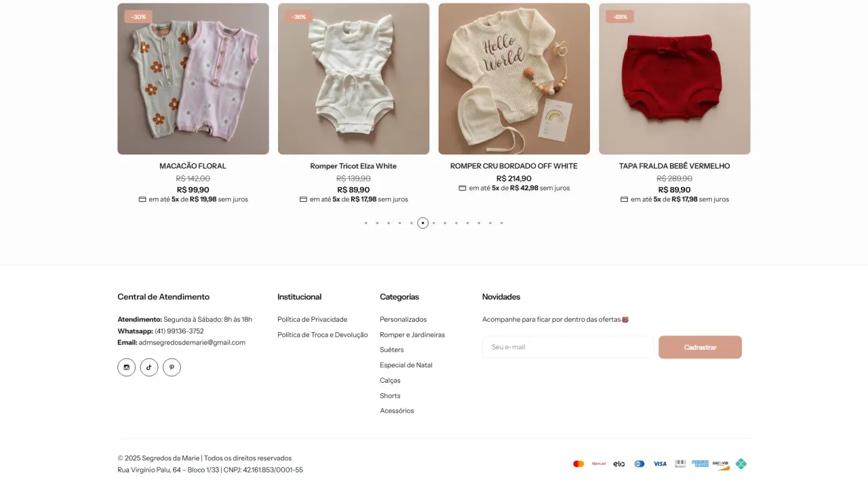Click the Mastercard payment icon
This screenshot has height=488, width=868.
(x=578, y=464)
